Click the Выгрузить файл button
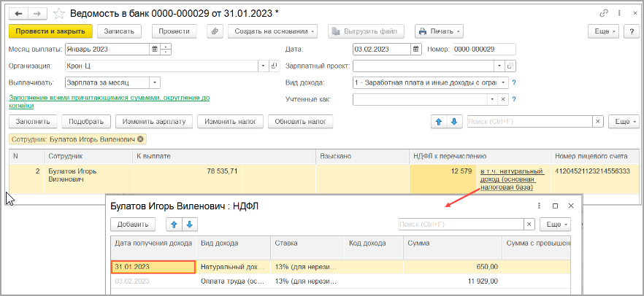 (x=366, y=31)
